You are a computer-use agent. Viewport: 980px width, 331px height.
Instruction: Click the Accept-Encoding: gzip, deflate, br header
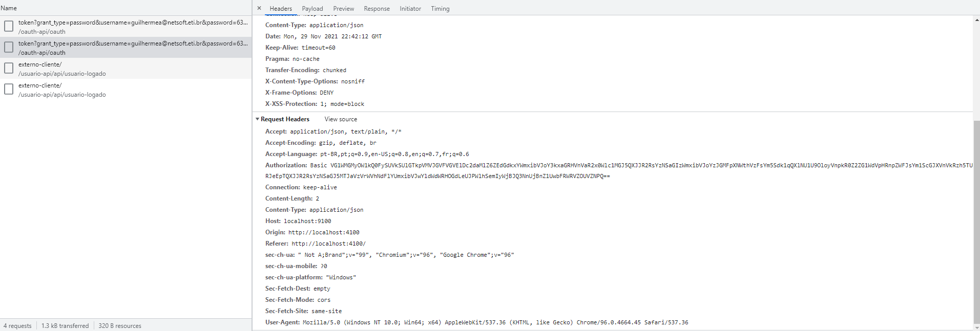(321, 143)
